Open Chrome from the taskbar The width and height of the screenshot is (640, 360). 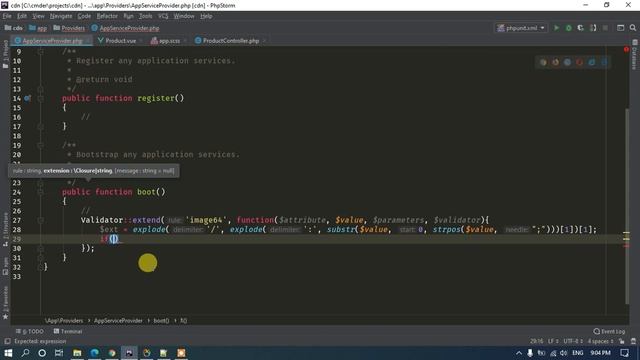tap(112, 353)
